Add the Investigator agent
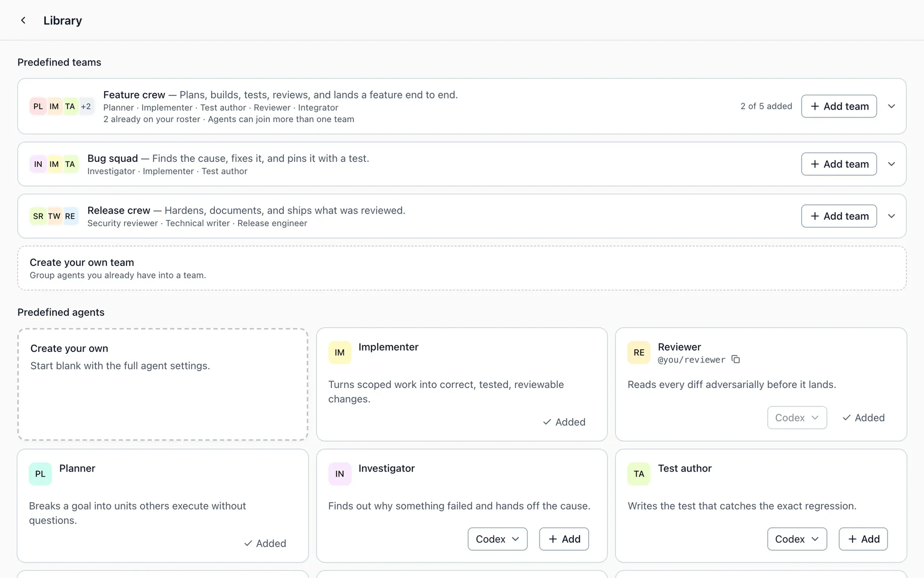 564,539
